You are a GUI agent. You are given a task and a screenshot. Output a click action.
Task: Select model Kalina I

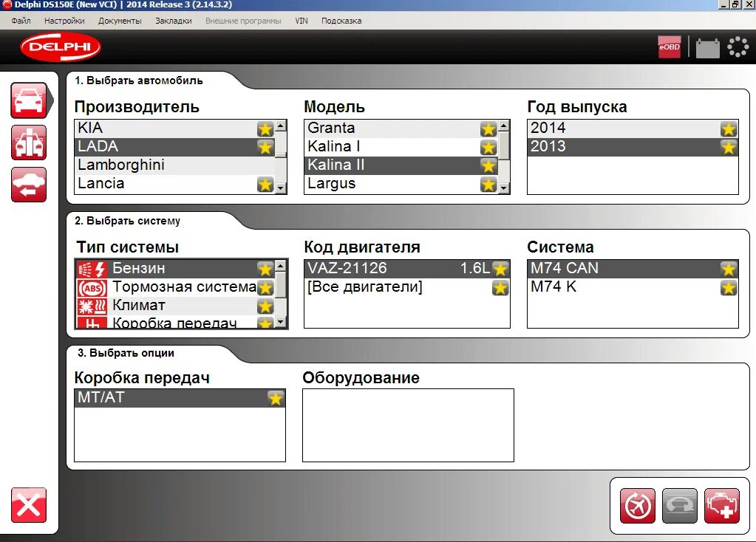pos(401,146)
